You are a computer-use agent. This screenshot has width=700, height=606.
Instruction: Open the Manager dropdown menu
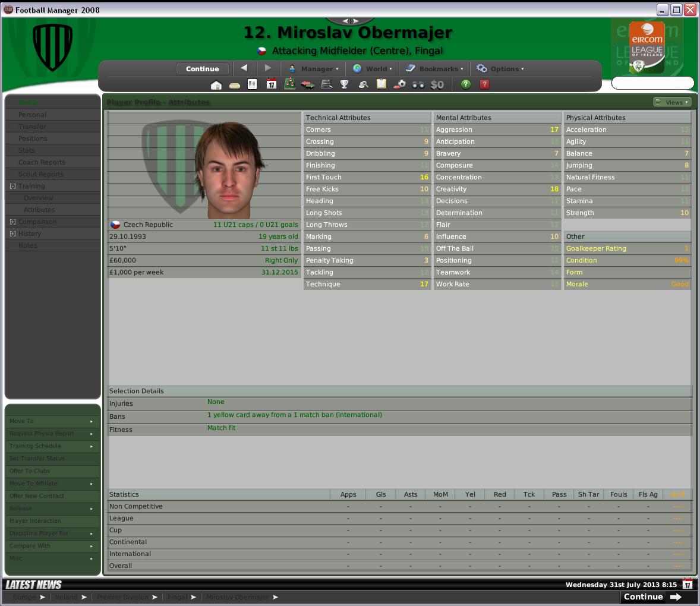pos(314,69)
